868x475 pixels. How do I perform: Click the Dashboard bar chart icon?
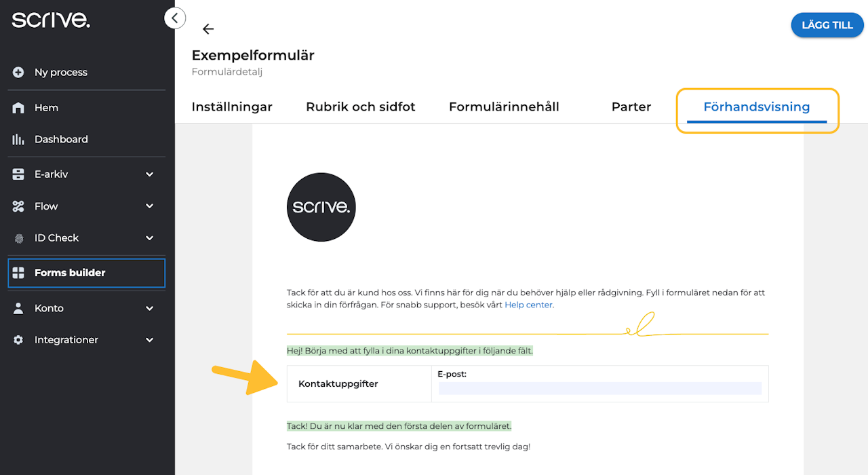pyautogui.click(x=18, y=139)
